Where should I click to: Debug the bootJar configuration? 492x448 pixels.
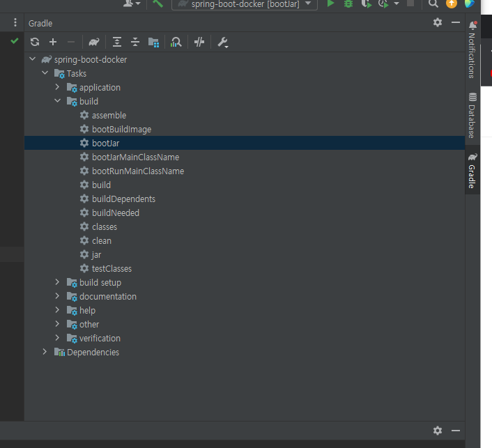[348, 3]
